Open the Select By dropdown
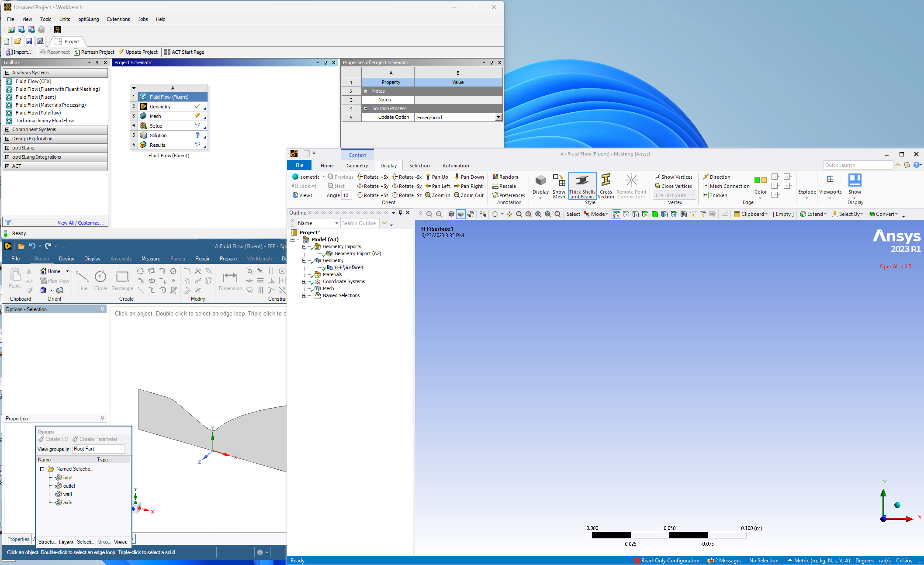Screen dimensions: 924x565 (x=848, y=214)
